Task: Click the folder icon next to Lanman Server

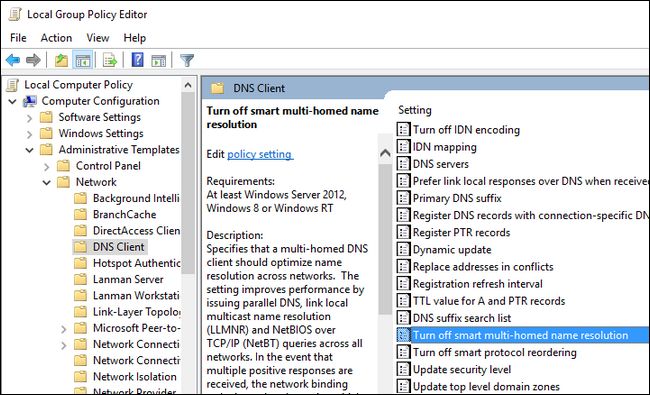Action: pyautogui.click(x=80, y=279)
